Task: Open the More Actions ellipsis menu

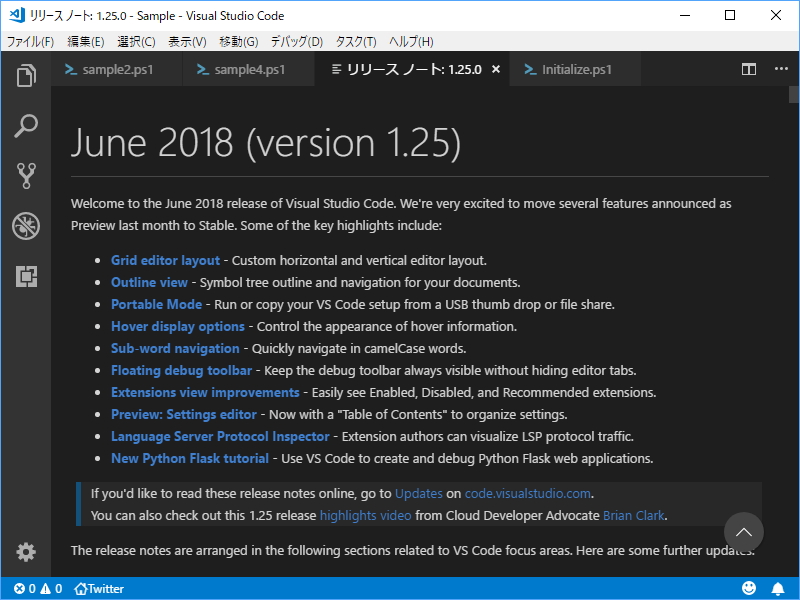Action: click(x=781, y=69)
